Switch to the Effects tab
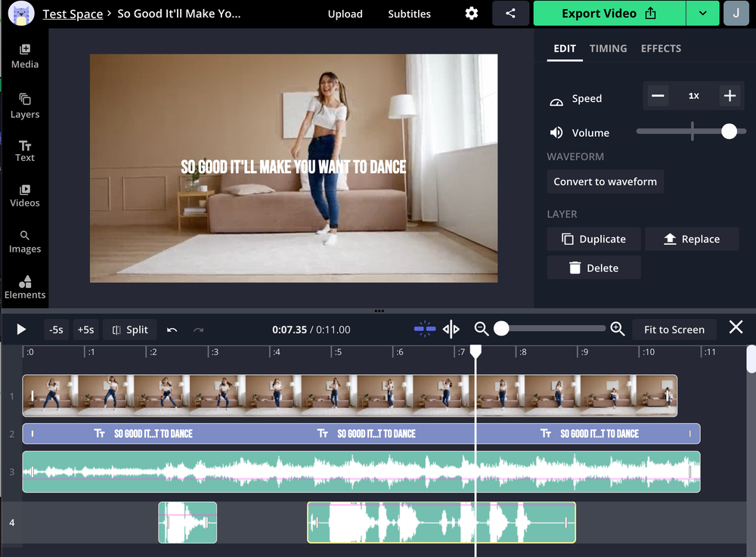This screenshot has height=557, width=756. point(660,48)
